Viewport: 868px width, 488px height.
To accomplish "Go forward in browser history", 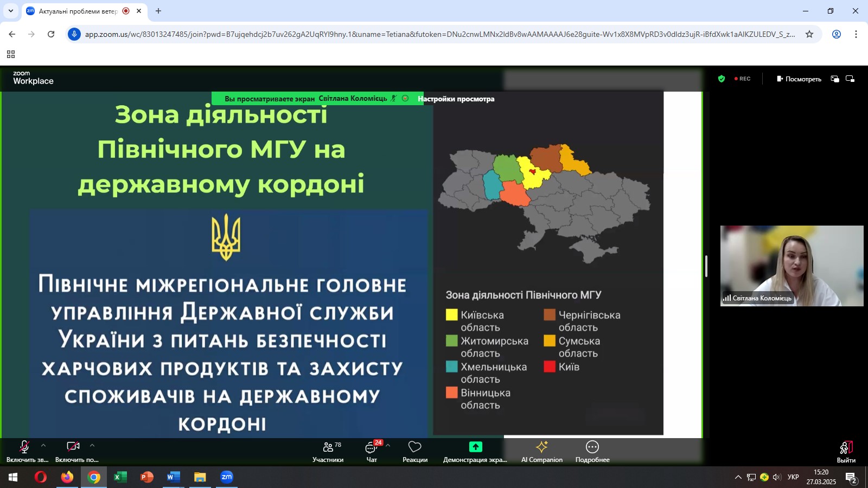I will (x=31, y=34).
